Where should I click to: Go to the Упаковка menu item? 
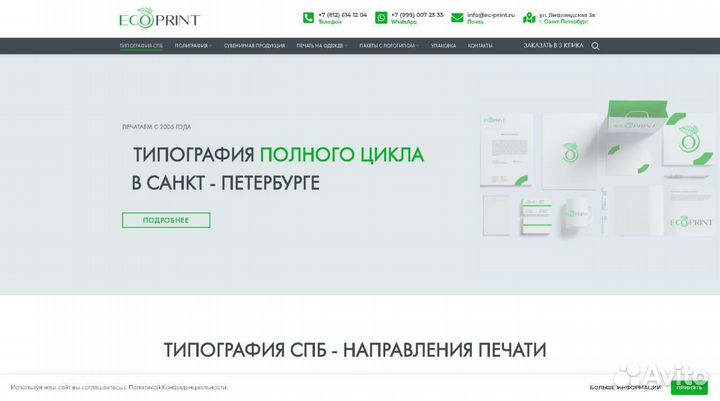click(443, 46)
